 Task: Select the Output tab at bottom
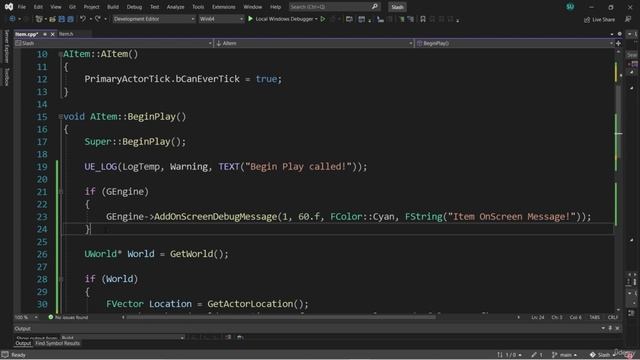click(23, 343)
